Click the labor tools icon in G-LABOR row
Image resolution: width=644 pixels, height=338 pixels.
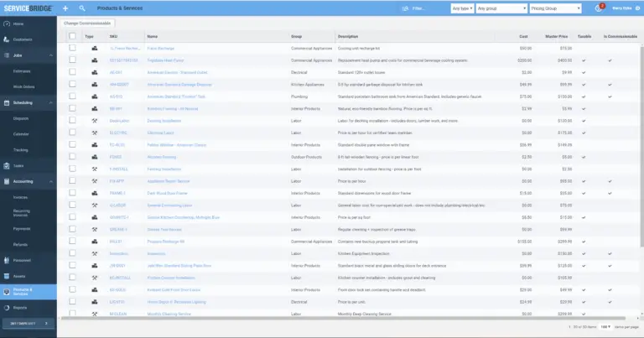[x=95, y=205]
